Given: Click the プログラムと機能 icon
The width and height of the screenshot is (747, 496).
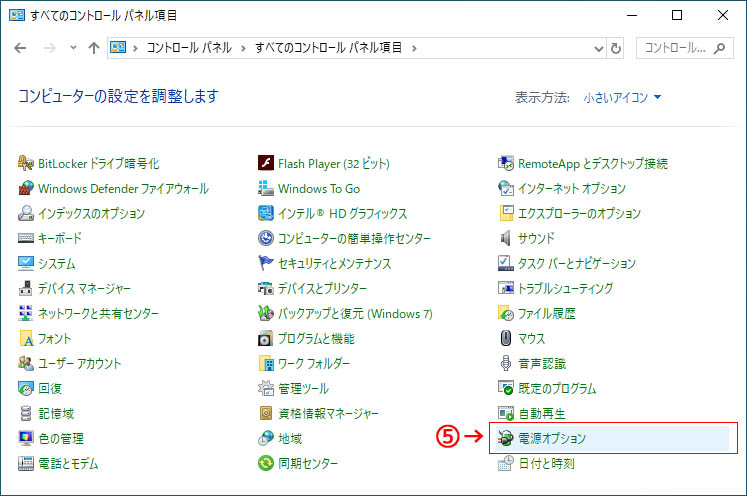Looking at the screenshot, I should 266,338.
